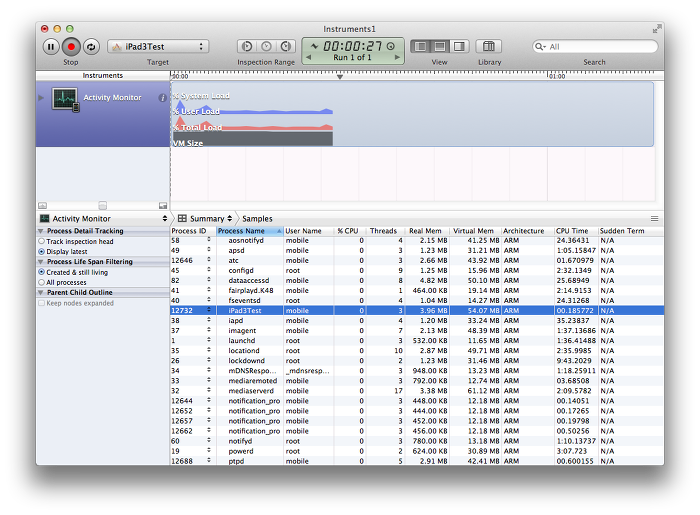This screenshot has height=515, width=700.
Task: Sort by Real Mem column header
Action: click(426, 231)
